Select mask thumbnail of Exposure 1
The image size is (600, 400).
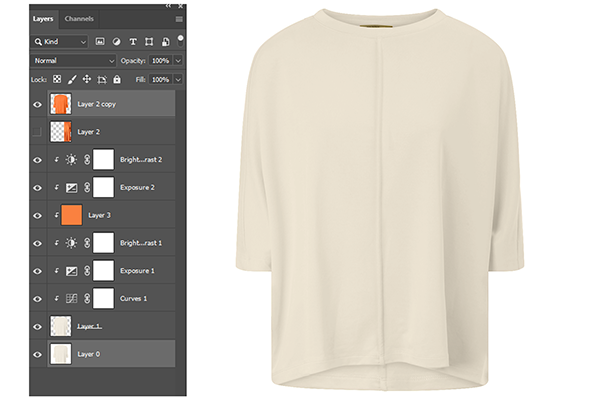tap(103, 271)
